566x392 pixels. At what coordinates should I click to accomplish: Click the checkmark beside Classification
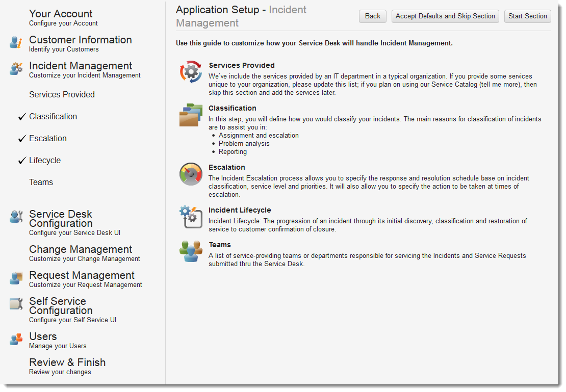tap(22, 117)
